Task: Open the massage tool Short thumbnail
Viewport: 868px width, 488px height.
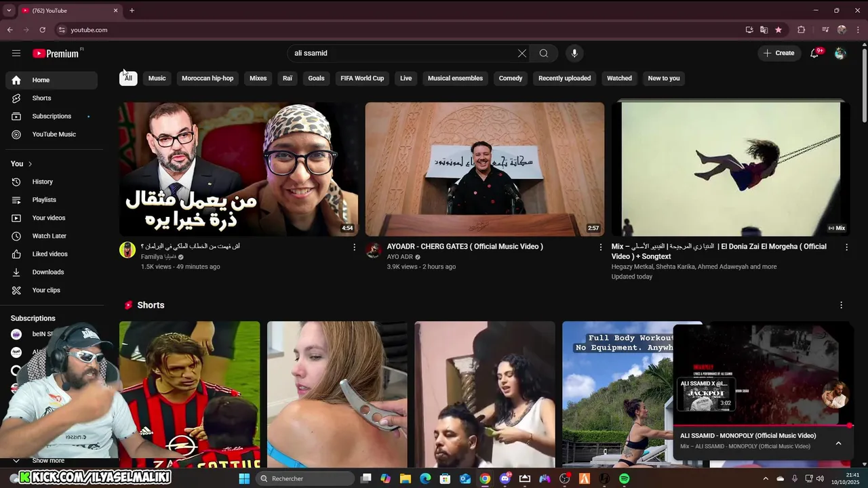Action: click(x=337, y=394)
